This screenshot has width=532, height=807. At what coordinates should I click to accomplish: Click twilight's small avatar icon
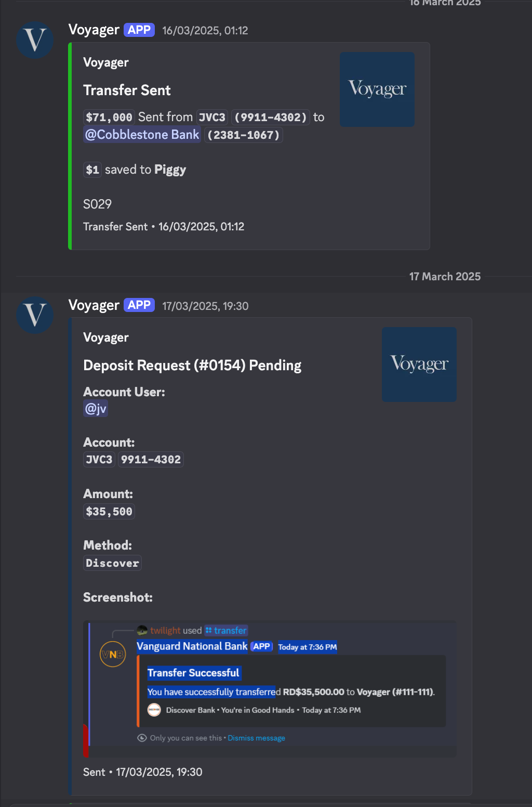[142, 630]
